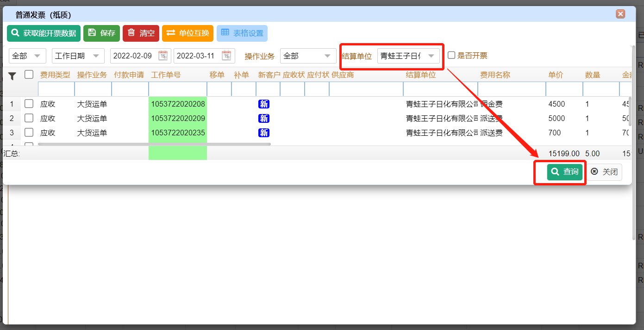
Task: Click the filter box under 费用名称
Action: point(512,89)
